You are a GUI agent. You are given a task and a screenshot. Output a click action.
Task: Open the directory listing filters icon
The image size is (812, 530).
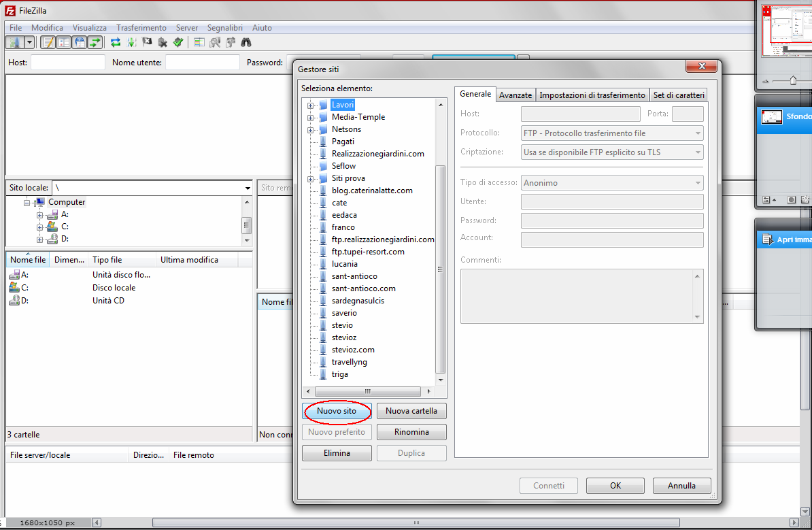click(199, 42)
